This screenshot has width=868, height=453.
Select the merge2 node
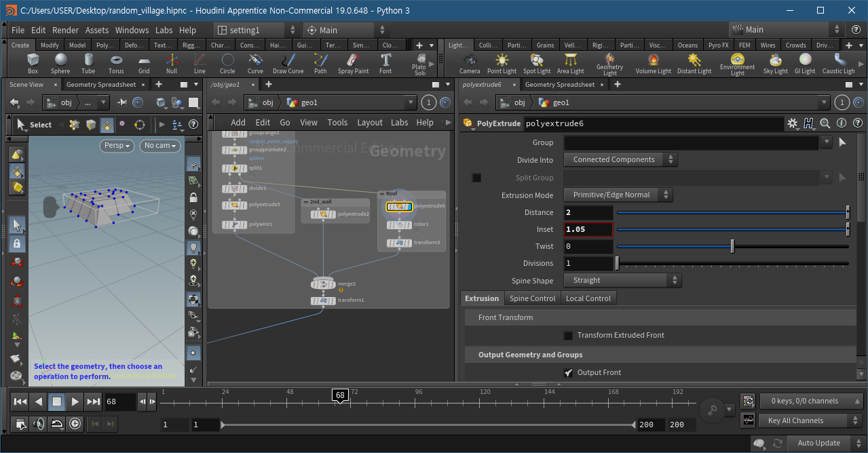(324, 284)
